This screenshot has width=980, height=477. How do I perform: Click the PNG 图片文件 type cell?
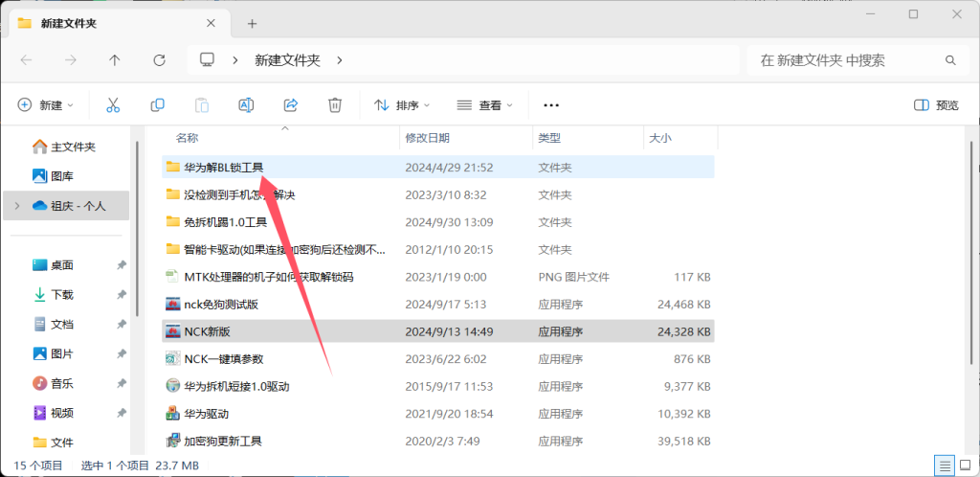[574, 276]
